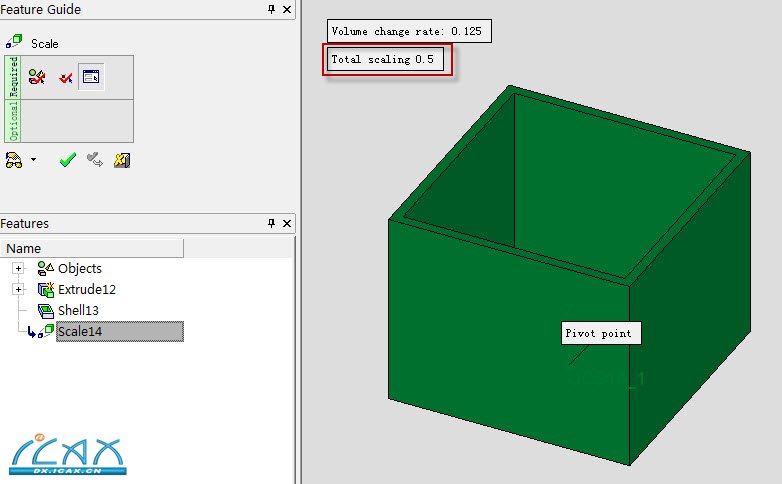Expand the Extrude12 tree node

18,289
